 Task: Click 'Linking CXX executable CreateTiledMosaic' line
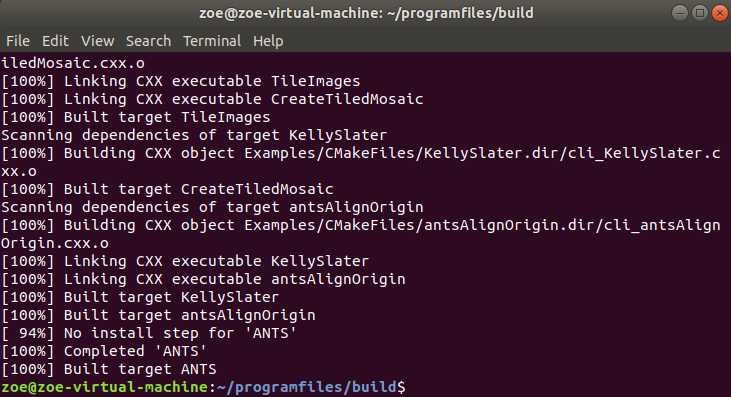pyautogui.click(x=212, y=99)
